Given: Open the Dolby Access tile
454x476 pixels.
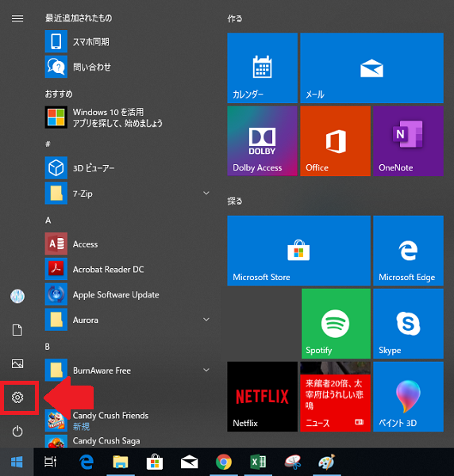Looking at the screenshot, I should (263, 141).
